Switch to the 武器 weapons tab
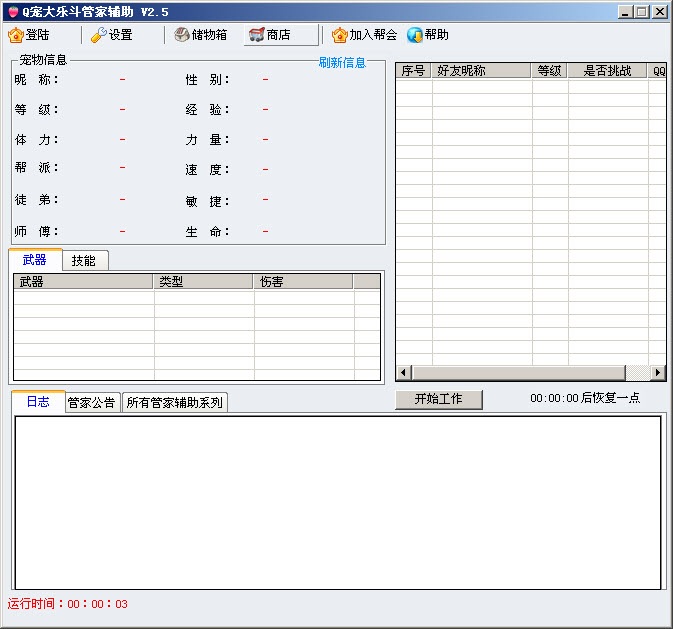The image size is (673, 629). [x=35, y=260]
